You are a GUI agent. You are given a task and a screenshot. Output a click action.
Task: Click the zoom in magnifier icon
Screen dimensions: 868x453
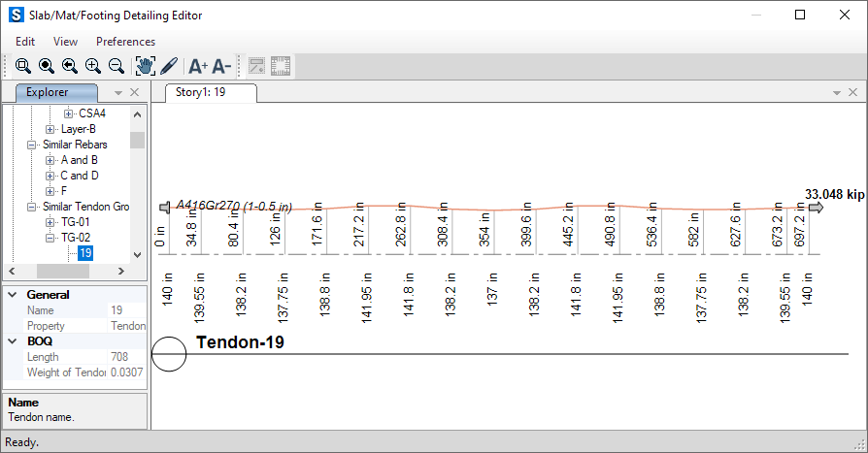93,66
